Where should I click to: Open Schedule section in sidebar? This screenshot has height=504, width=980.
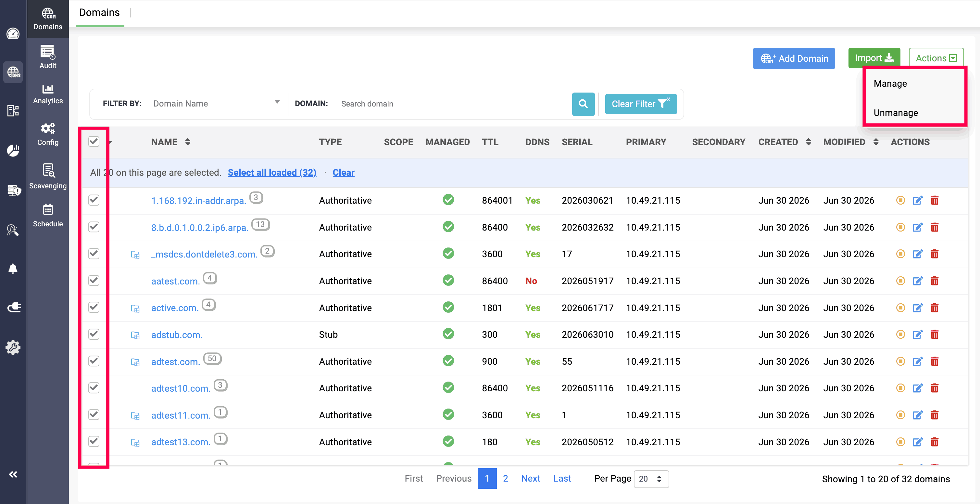point(47,215)
